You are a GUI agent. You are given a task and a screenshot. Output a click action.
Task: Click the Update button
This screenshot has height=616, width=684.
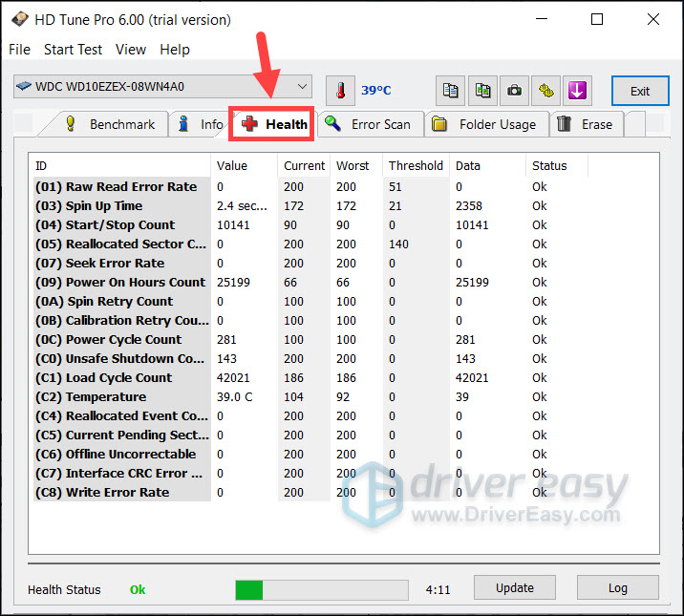tap(514, 589)
